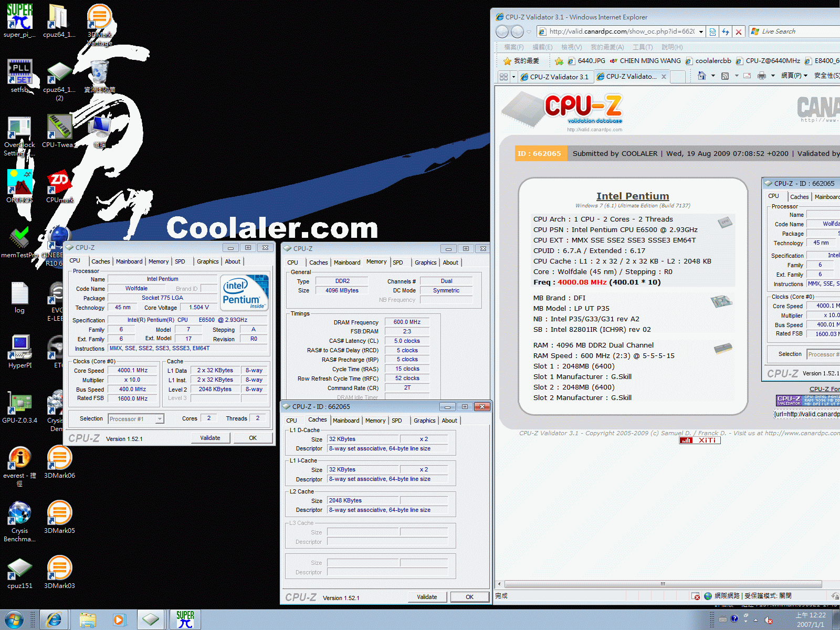The image size is (840, 630).
Task: Open the ORTHOS desktop shortcut
Action: click(19, 186)
